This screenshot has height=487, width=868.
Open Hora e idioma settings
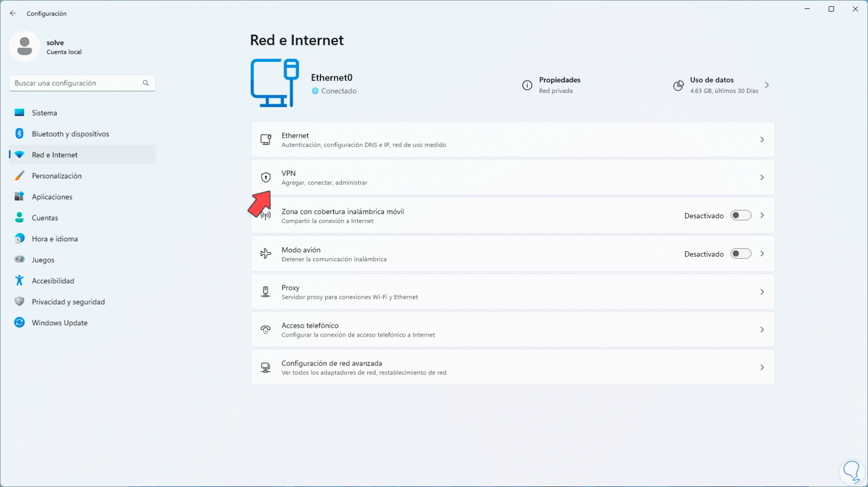coord(82,239)
